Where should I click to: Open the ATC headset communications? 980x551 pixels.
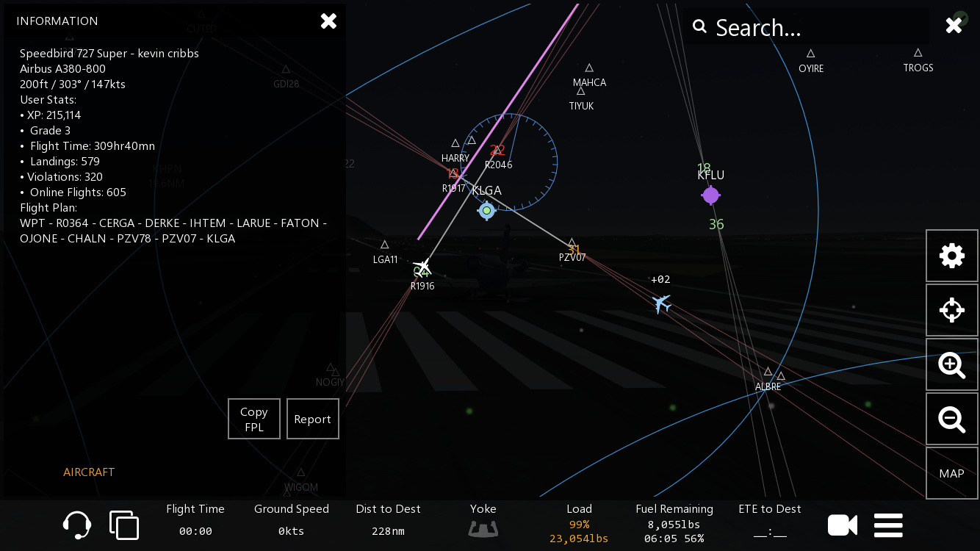point(77,525)
